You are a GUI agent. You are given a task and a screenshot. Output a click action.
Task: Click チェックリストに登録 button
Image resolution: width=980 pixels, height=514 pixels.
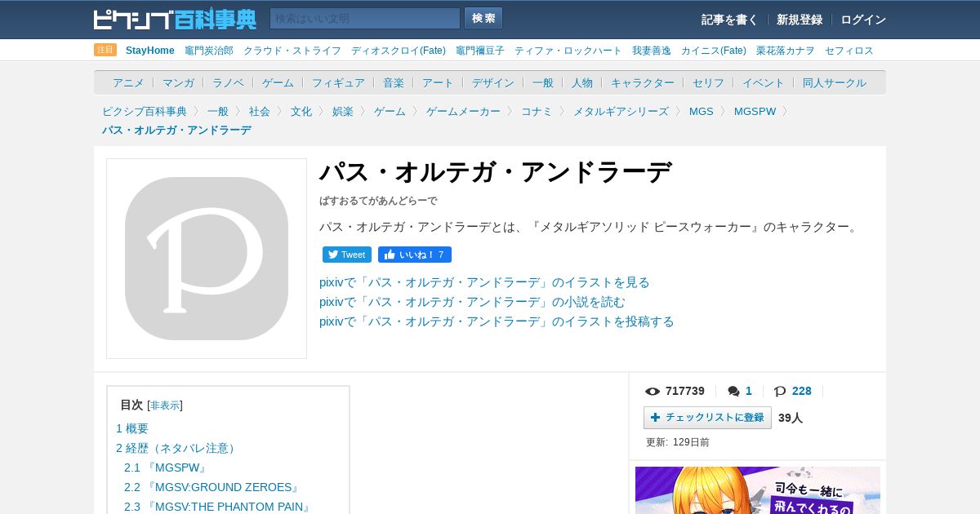(707, 418)
